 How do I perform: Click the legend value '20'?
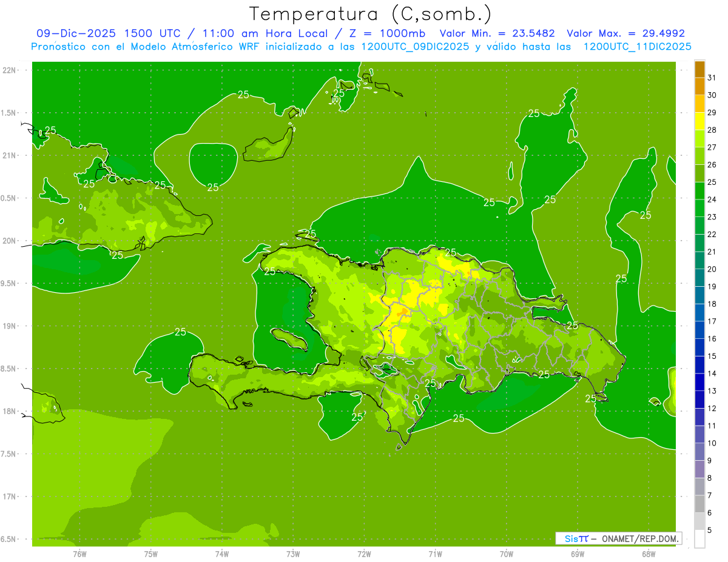pos(712,269)
